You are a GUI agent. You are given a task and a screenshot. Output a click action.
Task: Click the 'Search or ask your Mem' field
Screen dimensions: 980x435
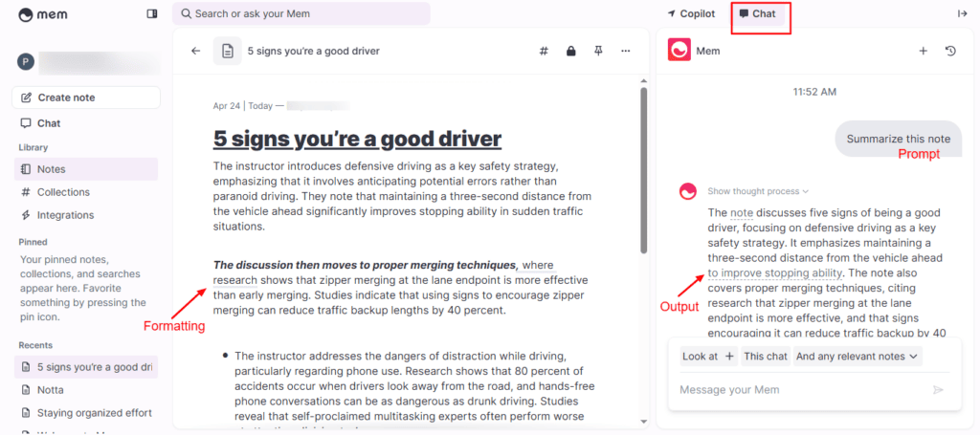[x=301, y=14]
